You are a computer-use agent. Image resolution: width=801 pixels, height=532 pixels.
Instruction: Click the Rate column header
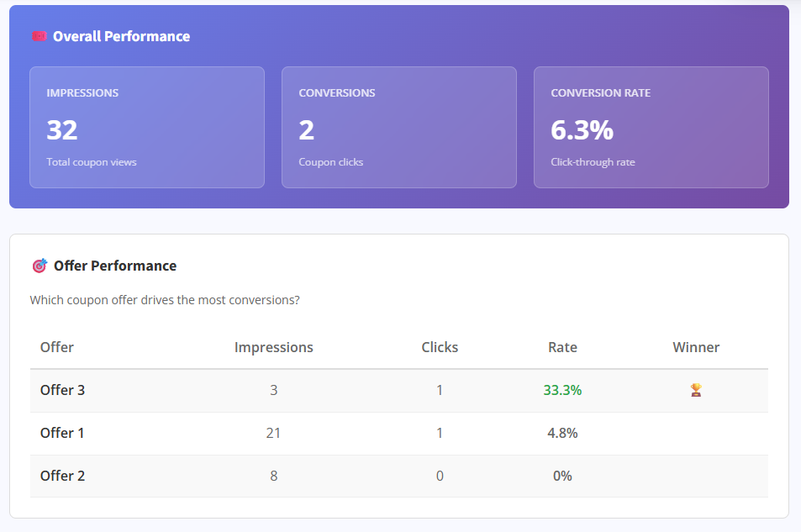[562, 347]
